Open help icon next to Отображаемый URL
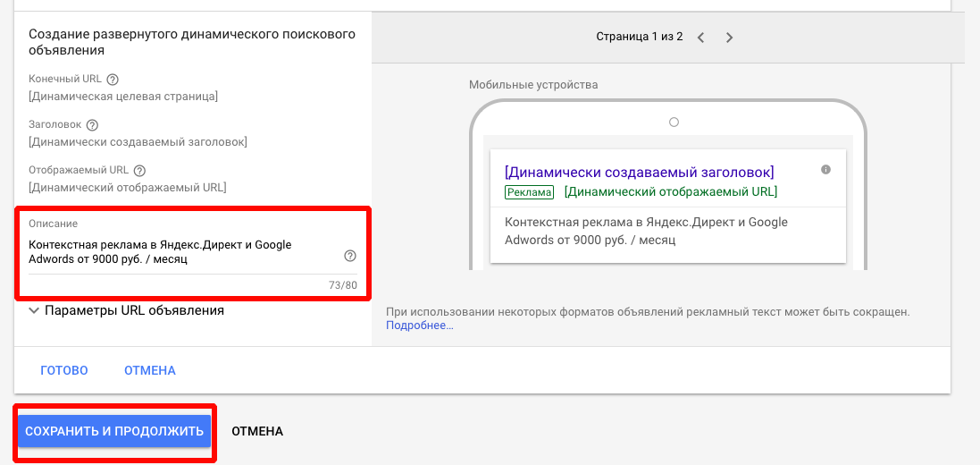This screenshot has width=980, height=465. 139,170
